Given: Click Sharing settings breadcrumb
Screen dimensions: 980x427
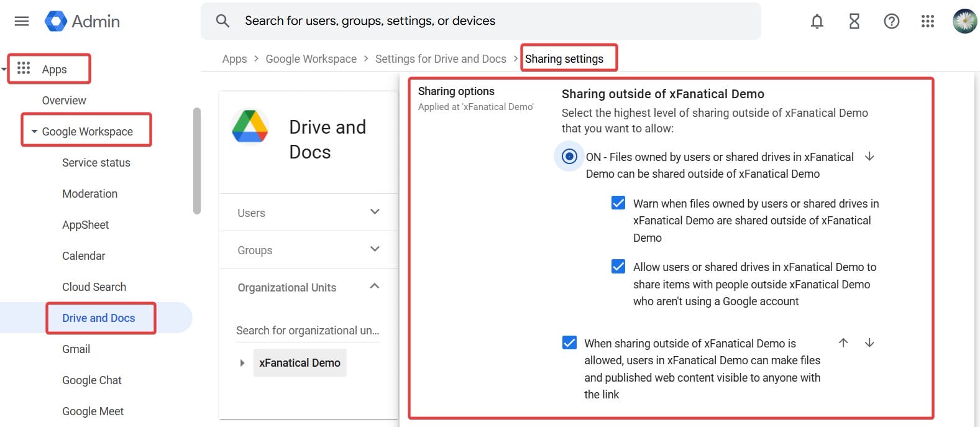Looking at the screenshot, I should click(564, 59).
